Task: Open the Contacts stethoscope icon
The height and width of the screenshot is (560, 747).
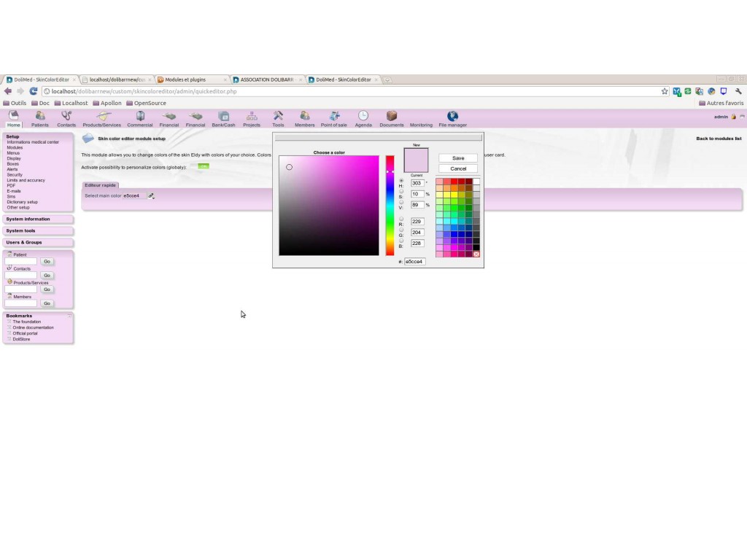Action: tap(66, 116)
